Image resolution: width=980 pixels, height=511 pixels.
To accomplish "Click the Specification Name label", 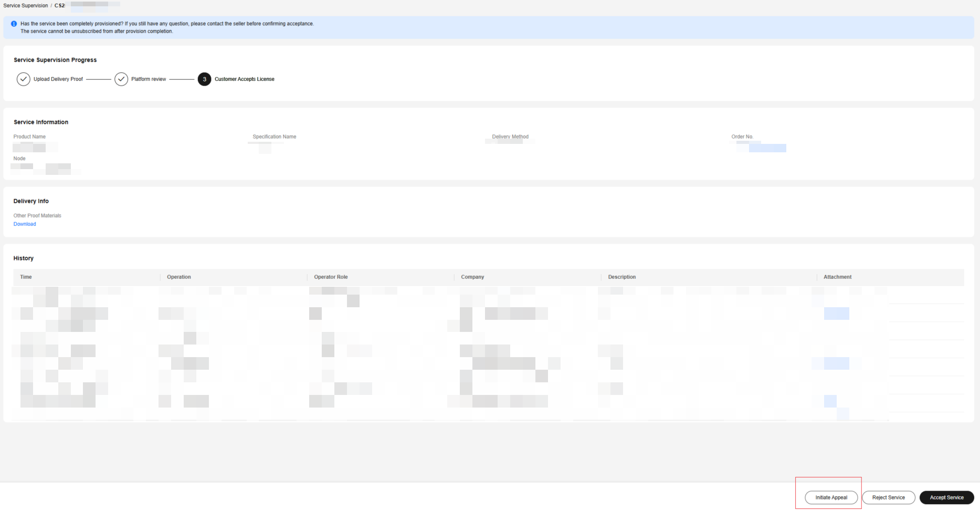I will [274, 137].
